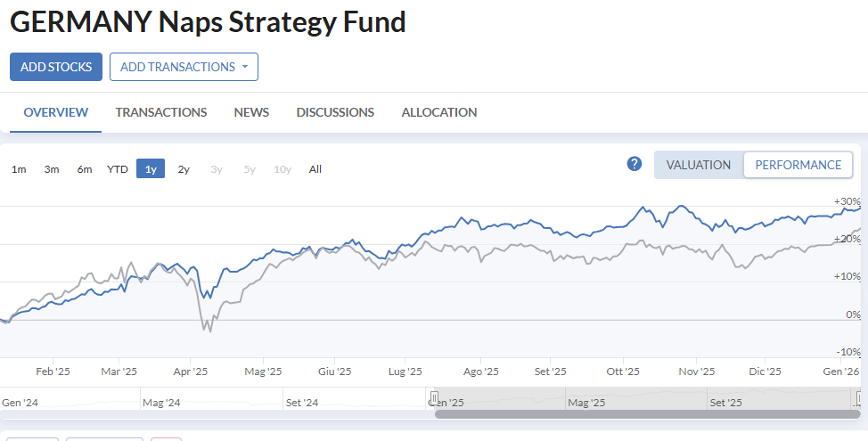Open the blue question mark help icon
868x441 pixels.
coord(635,164)
